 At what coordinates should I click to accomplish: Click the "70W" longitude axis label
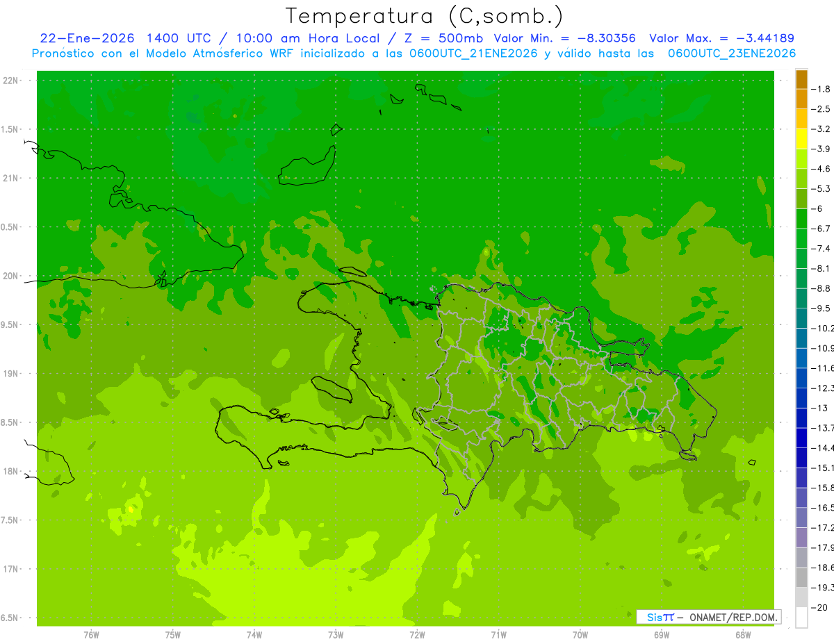tap(580, 635)
